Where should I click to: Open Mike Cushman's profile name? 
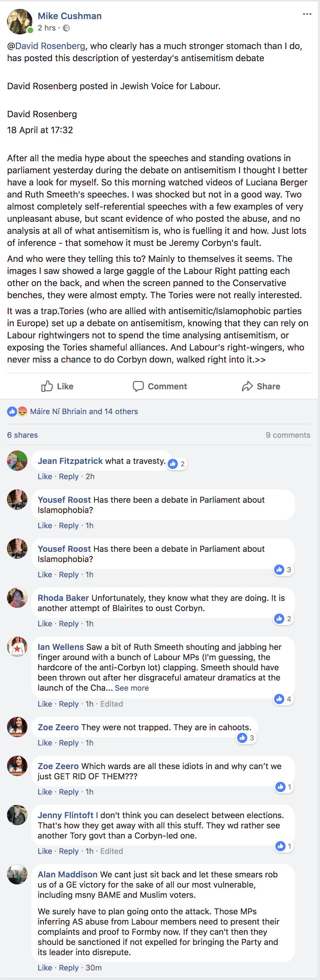click(x=69, y=16)
